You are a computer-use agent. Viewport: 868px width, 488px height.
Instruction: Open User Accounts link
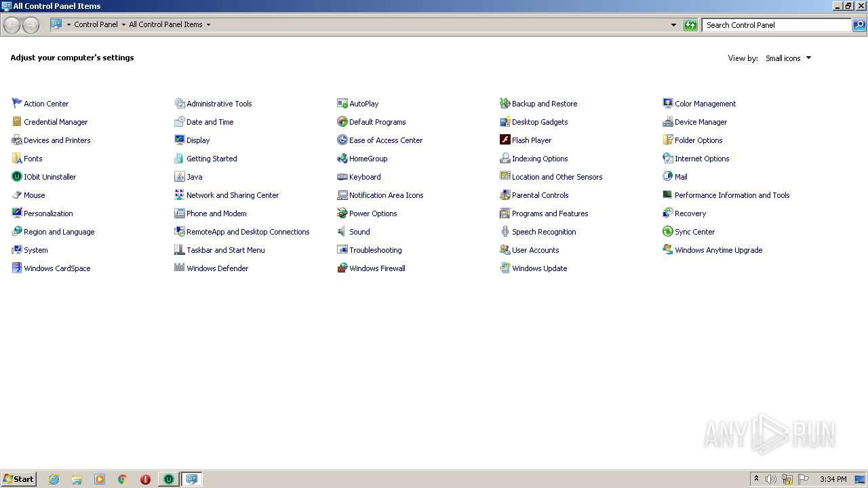[535, 250]
